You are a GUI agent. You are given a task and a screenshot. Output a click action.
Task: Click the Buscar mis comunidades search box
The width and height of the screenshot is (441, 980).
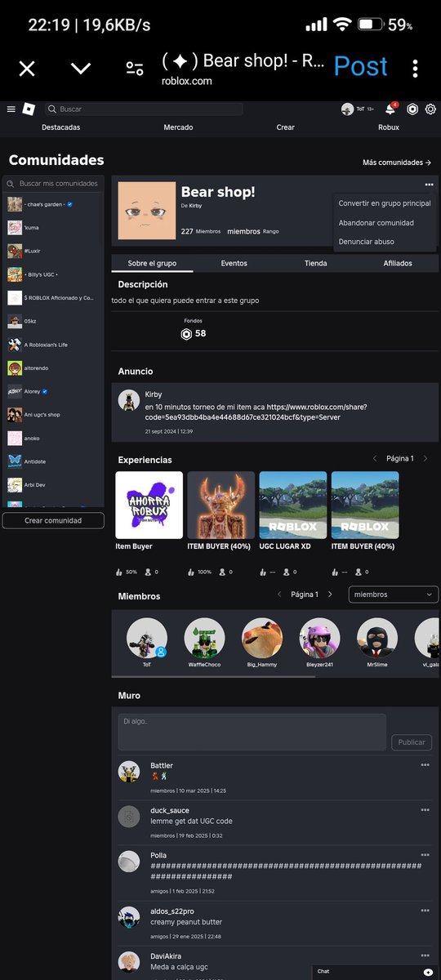coord(53,184)
